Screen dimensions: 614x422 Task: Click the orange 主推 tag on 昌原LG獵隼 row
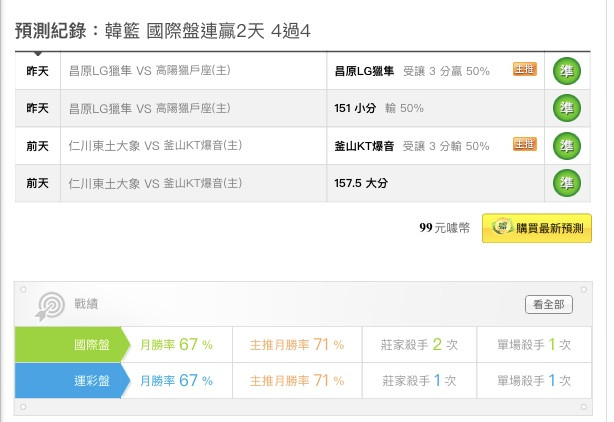[525, 69]
